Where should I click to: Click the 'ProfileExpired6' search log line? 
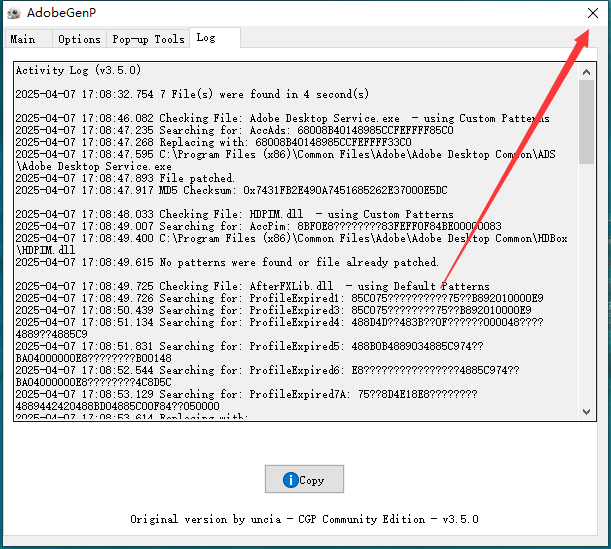point(267,376)
